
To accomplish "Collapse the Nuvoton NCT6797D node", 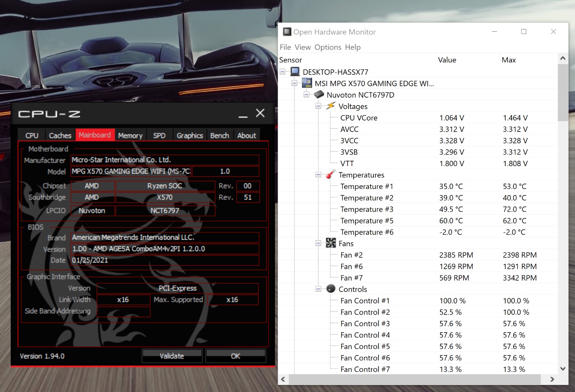I will (x=306, y=95).
